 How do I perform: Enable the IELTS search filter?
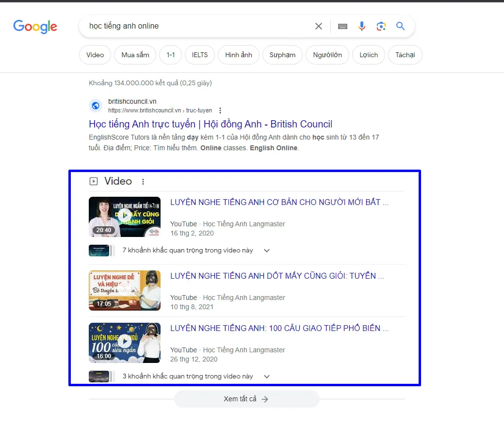point(199,55)
